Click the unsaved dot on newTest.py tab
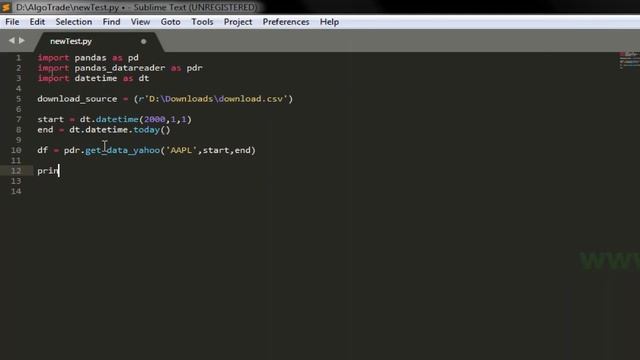Screen dimensions: 640x360 pos(143,41)
